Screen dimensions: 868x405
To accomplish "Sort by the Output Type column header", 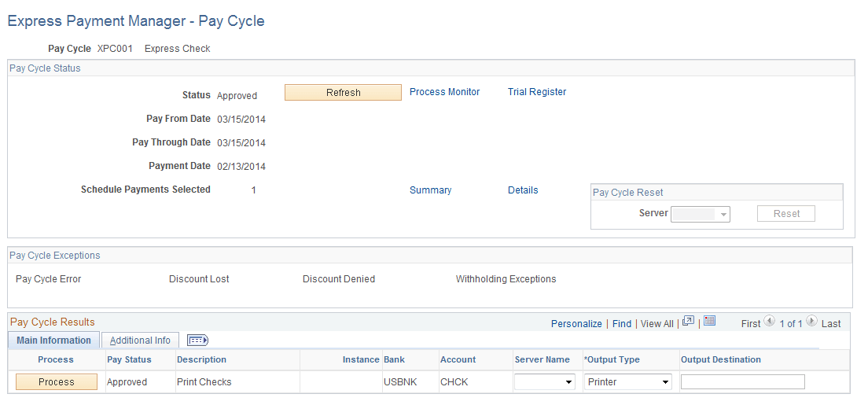I will [x=612, y=359].
